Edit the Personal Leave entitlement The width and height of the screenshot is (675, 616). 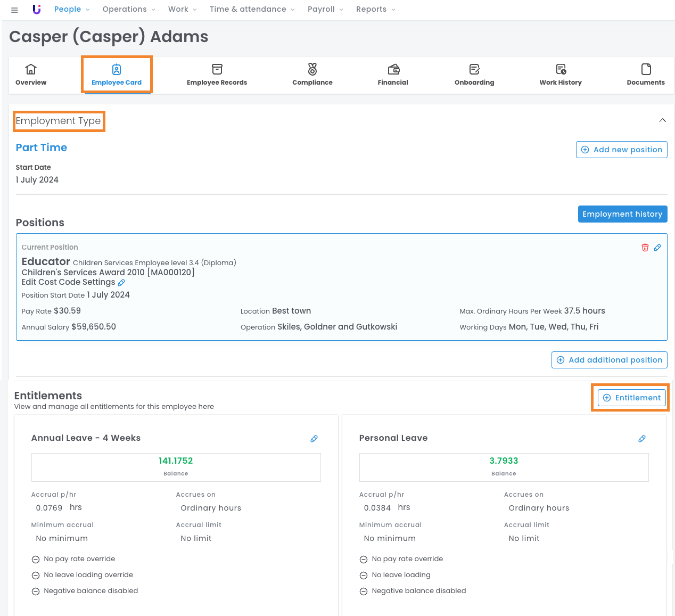(x=642, y=439)
